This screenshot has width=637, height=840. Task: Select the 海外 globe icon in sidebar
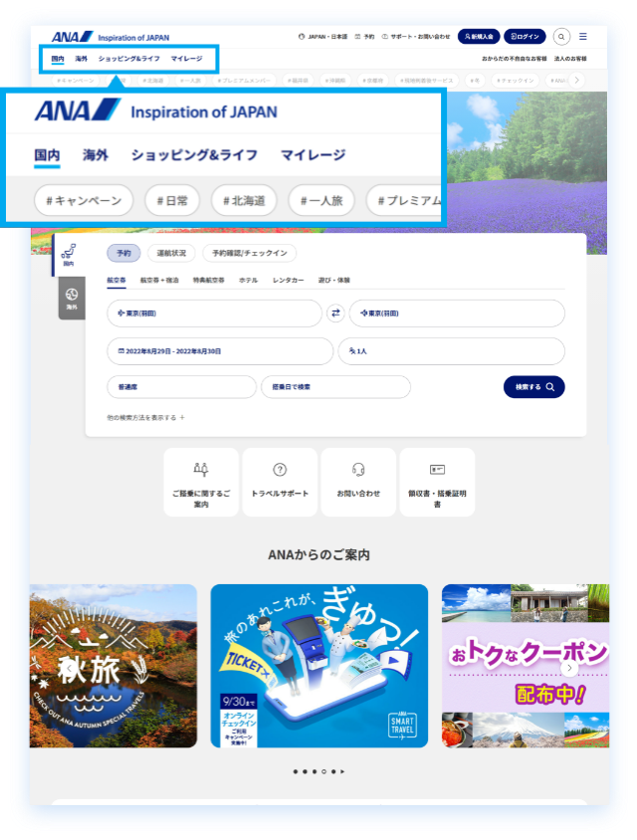coord(71,299)
